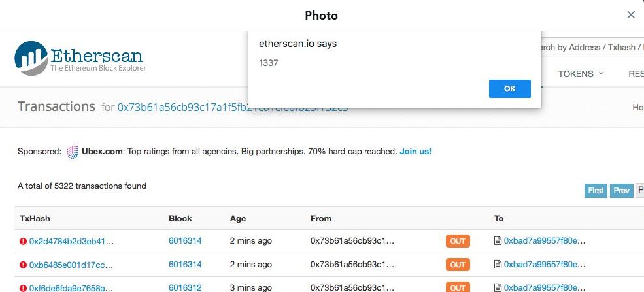
Task: Go to the First page of transactions
Action: pos(596,191)
